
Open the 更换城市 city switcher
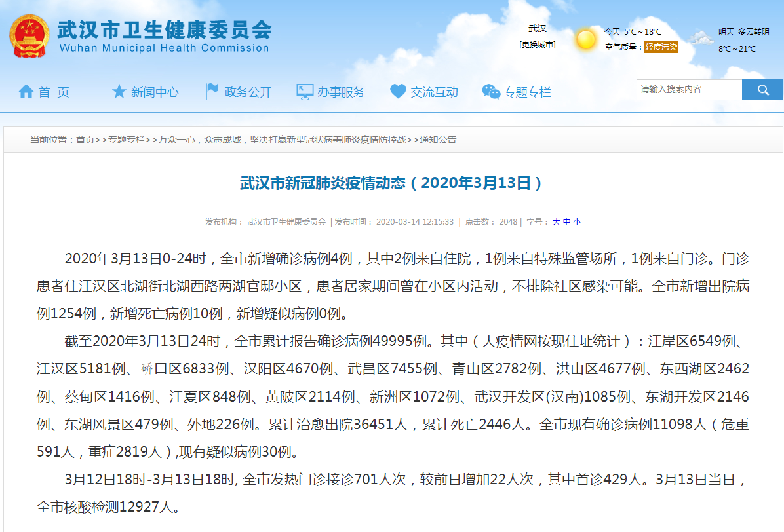coord(538,45)
